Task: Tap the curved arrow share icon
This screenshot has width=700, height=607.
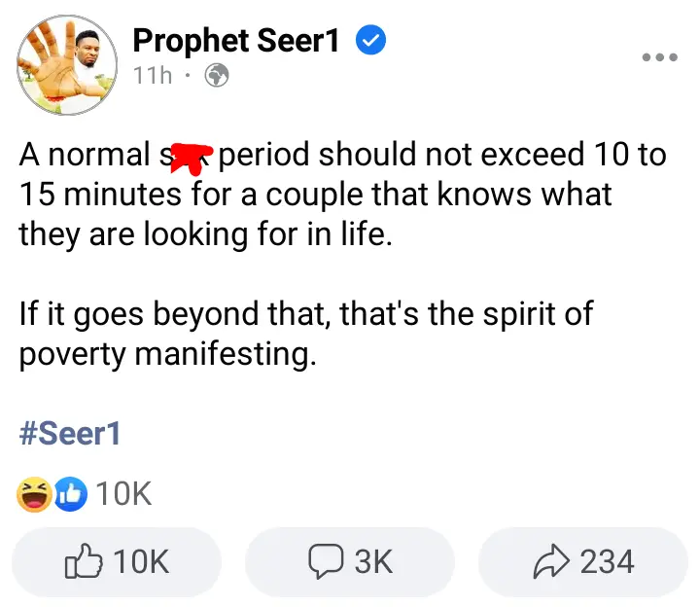Action: pyautogui.click(x=551, y=561)
